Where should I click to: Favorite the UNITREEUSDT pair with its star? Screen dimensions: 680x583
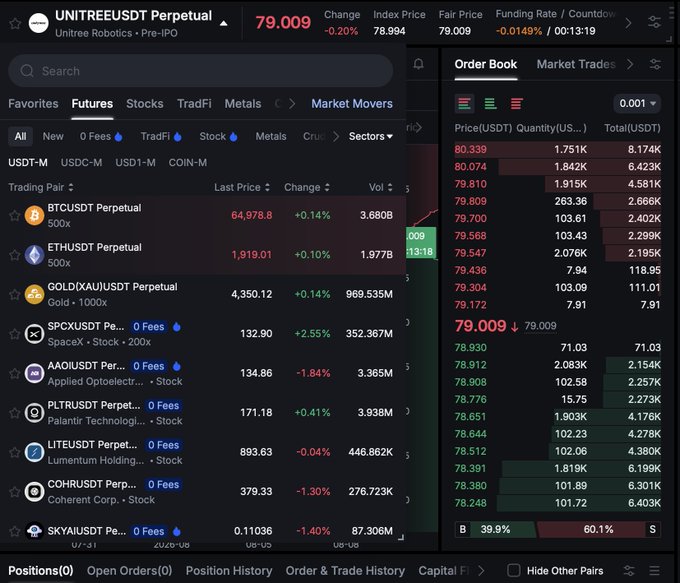pos(15,23)
